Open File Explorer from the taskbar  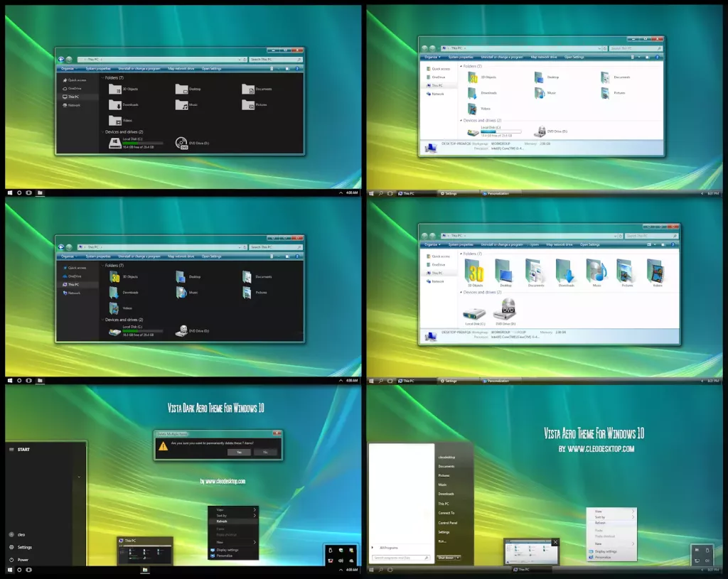coord(146,571)
